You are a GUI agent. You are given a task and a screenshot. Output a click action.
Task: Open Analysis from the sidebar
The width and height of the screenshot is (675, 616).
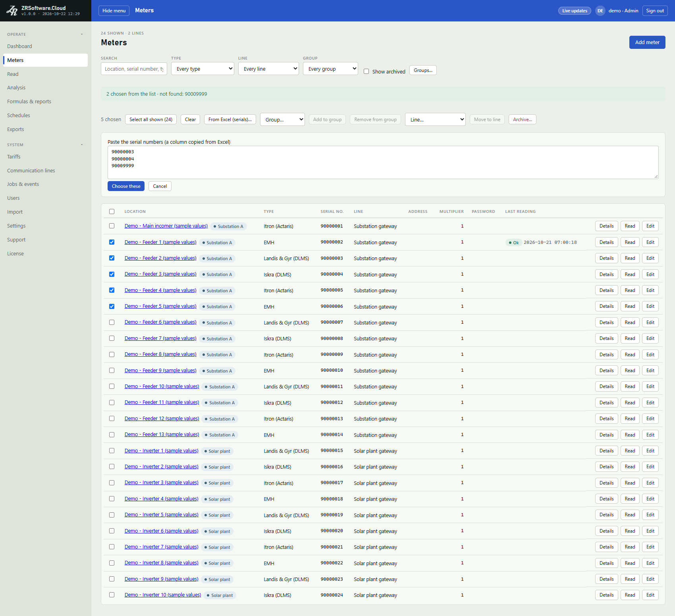pyautogui.click(x=45, y=88)
